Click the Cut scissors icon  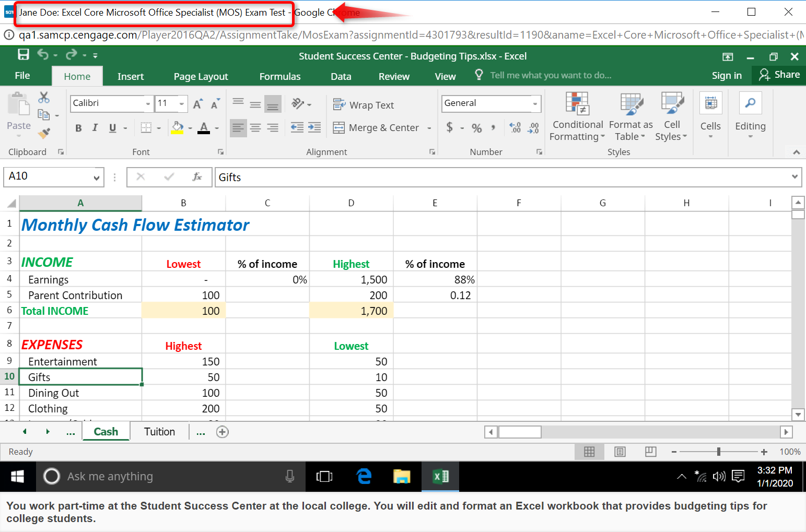(44, 98)
